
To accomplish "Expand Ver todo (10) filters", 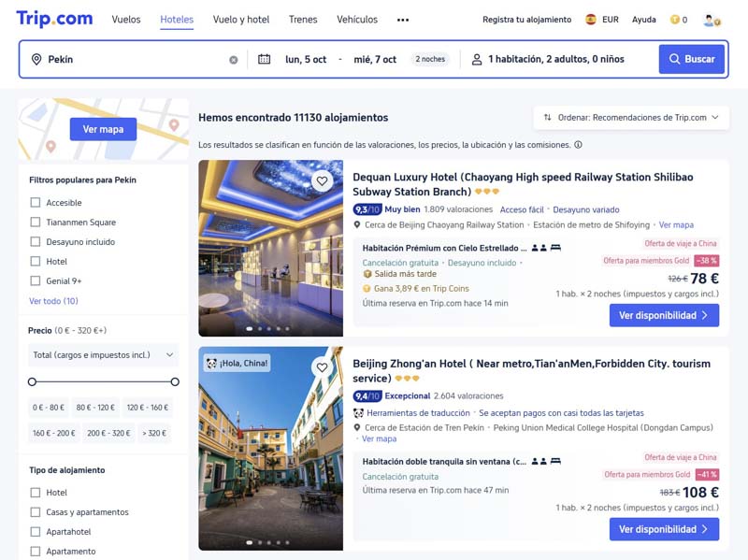I will [x=53, y=301].
